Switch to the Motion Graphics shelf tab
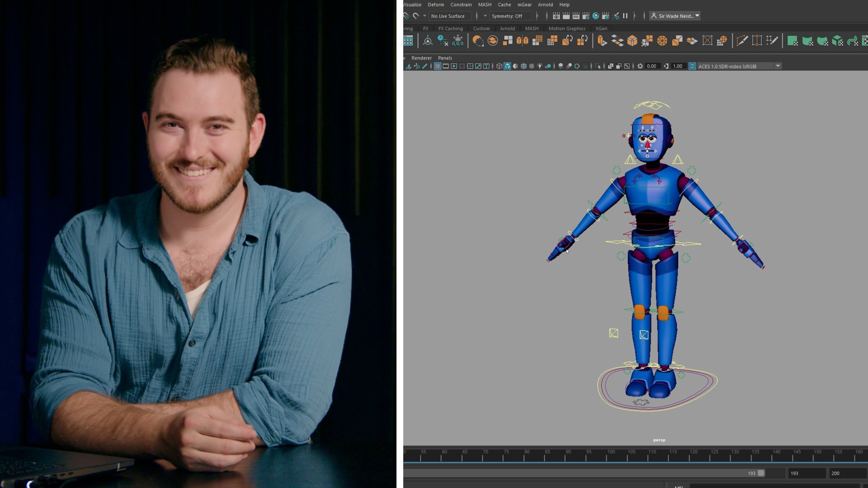Image resolution: width=868 pixels, height=488 pixels. coord(566,28)
